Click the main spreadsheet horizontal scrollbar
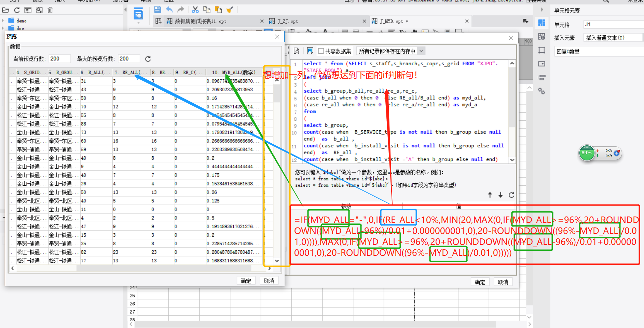 tap(315, 324)
